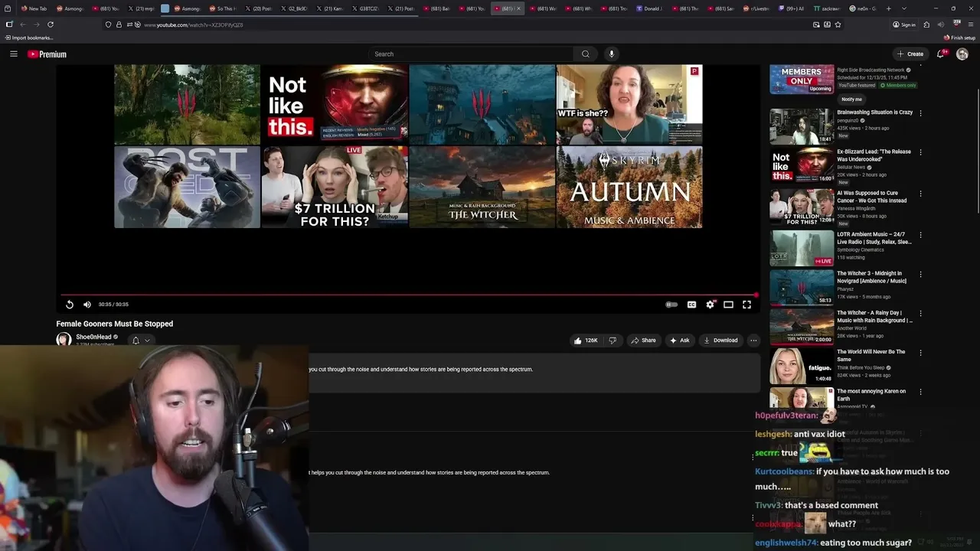980x551 pixels.
Task: Replay the finished video
Action: (x=70, y=305)
